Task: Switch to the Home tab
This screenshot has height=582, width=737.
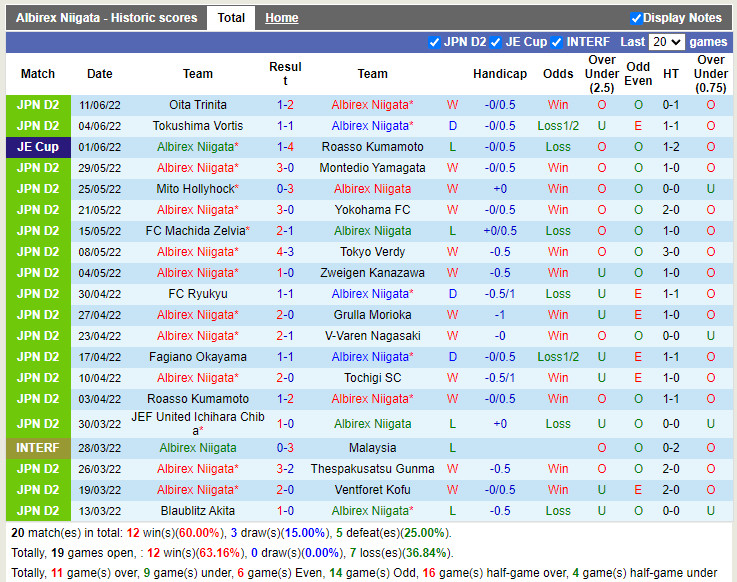Action: pyautogui.click(x=282, y=18)
